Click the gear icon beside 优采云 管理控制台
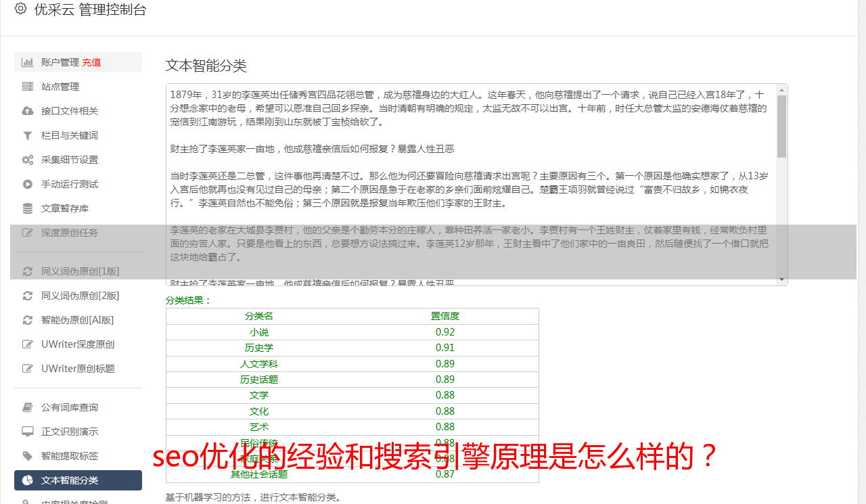This screenshot has width=866, height=504. pyautogui.click(x=20, y=9)
